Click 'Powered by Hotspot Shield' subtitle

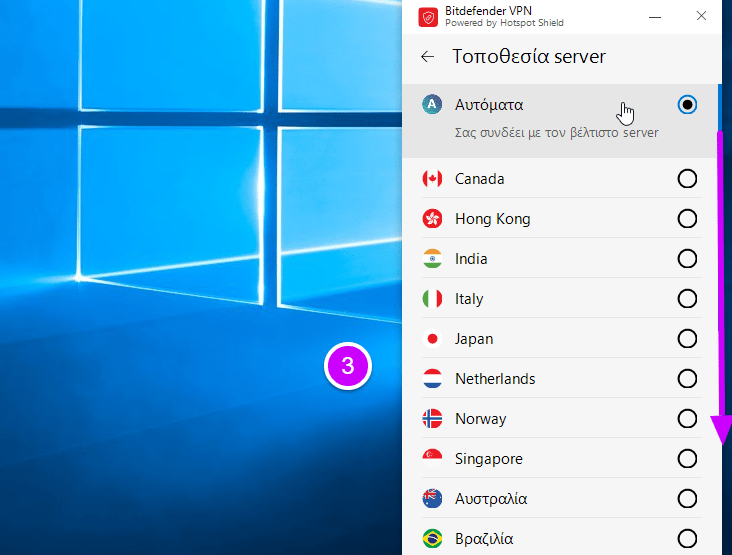[x=504, y=23]
